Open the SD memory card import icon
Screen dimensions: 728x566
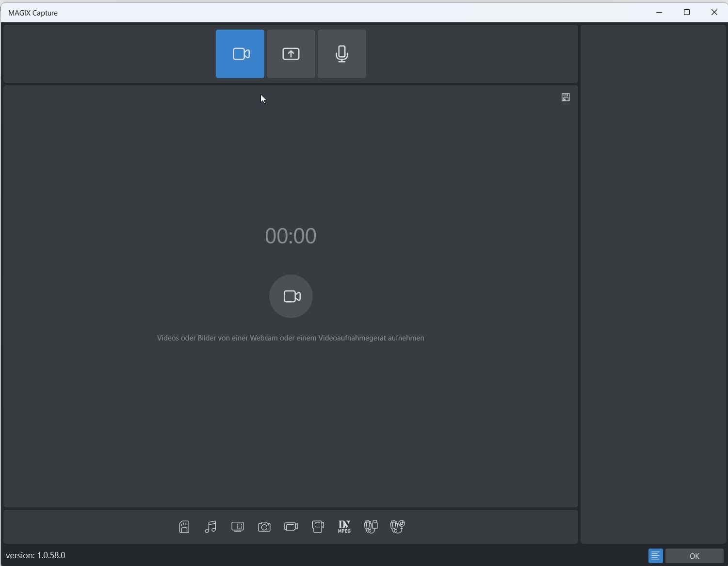coord(184,527)
